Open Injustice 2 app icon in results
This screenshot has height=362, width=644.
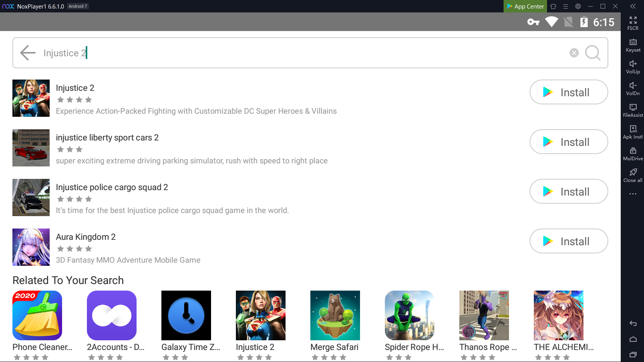[x=31, y=98]
